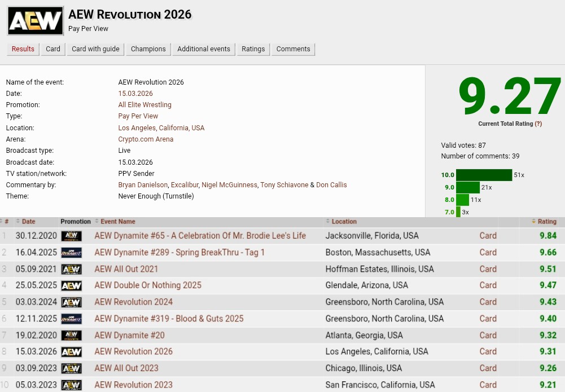
Task: Open Card link for All Out 2023 row
Action: 488,368
